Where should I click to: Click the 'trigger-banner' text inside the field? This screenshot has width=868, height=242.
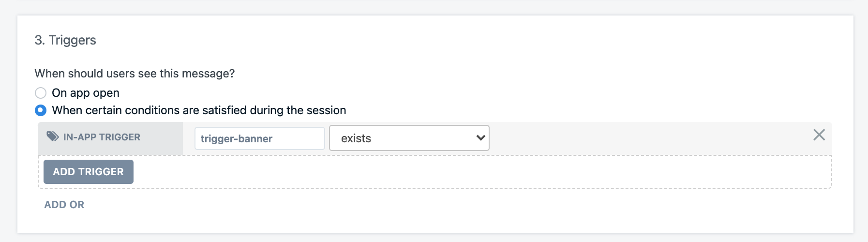click(x=237, y=139)
